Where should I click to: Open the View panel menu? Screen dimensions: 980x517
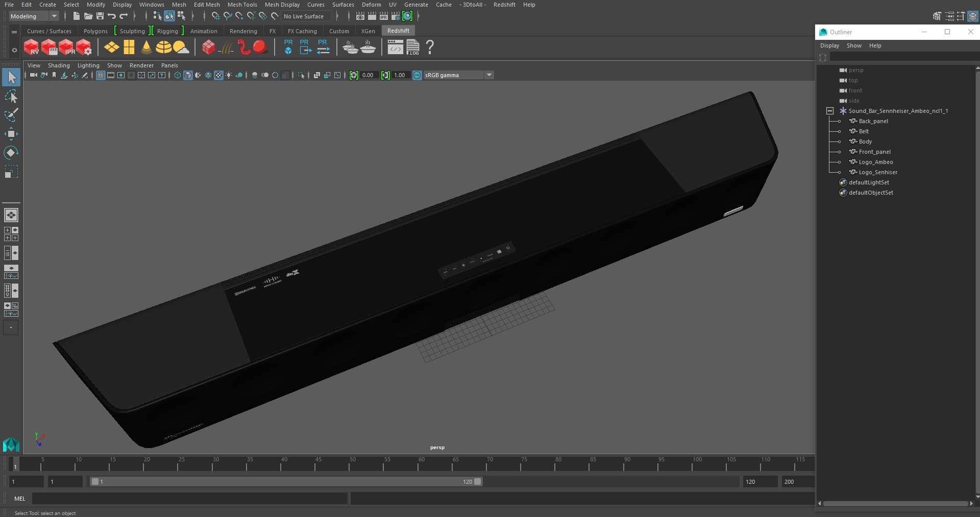[34, 65]
